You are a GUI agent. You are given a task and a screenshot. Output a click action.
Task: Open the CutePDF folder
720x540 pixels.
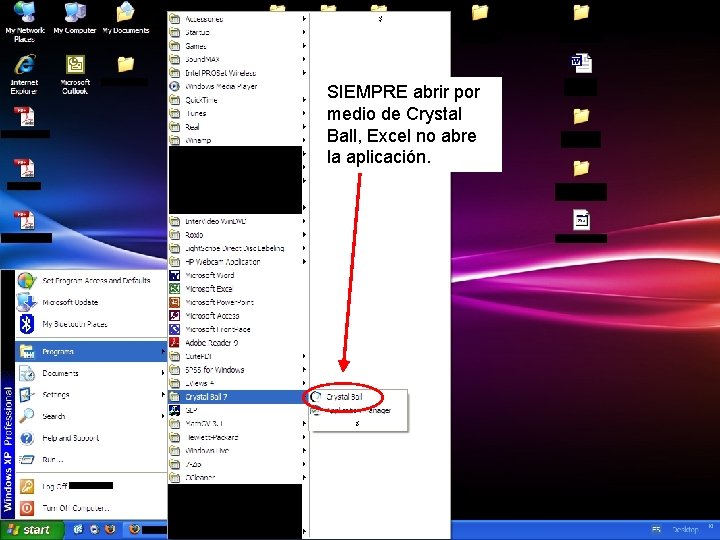pos(238,356)
